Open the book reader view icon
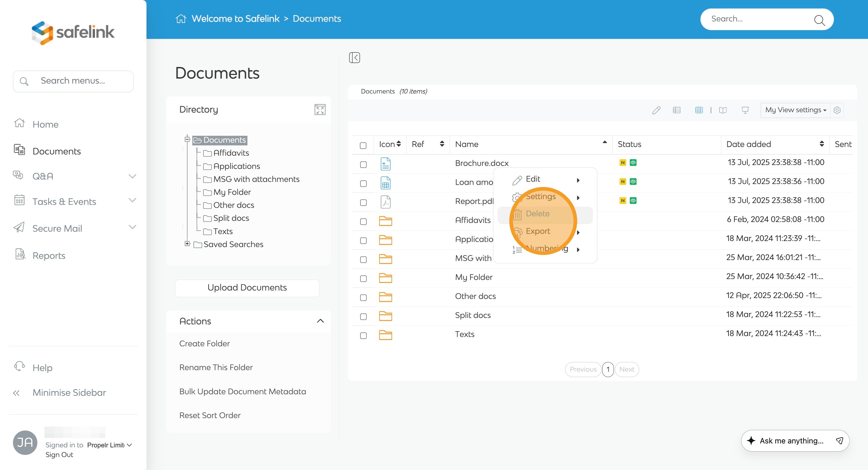This screenshot has width=868, height=470. (723, 110)
